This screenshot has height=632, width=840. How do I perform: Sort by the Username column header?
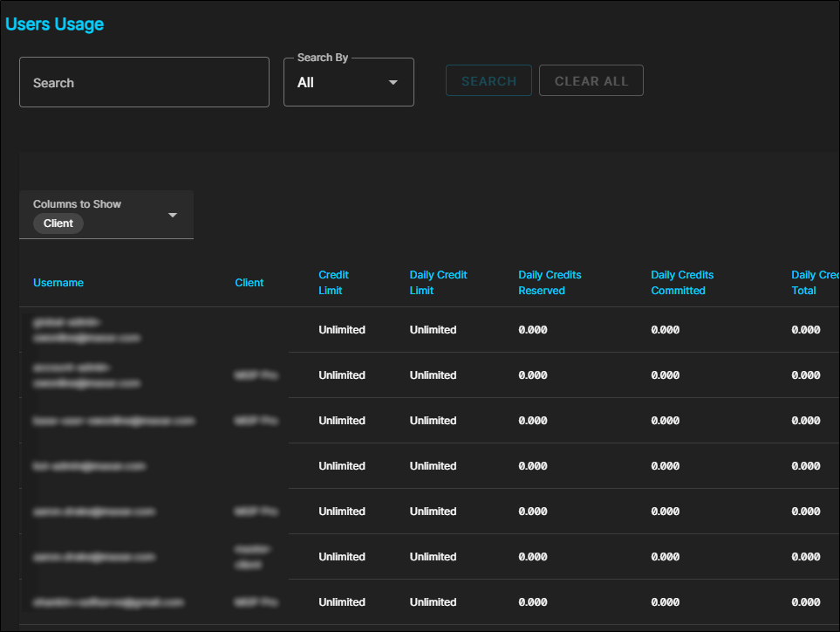click(58, 283)
